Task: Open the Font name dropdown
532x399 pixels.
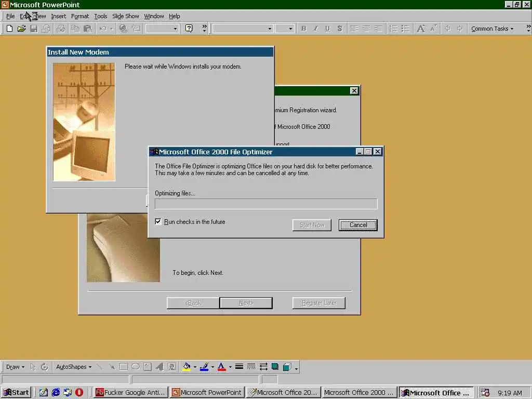Action: [270, 29]
